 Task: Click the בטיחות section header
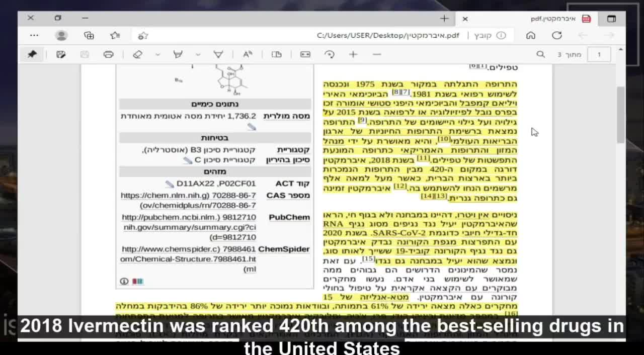pyautogui.click(x=215, y=138)
